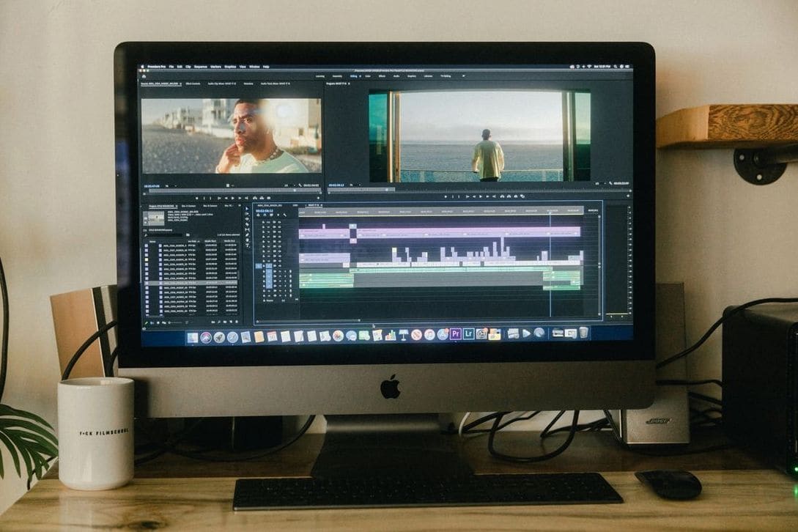
Task: Switch to the Effect Controls tab
Action: pos(193,83)
